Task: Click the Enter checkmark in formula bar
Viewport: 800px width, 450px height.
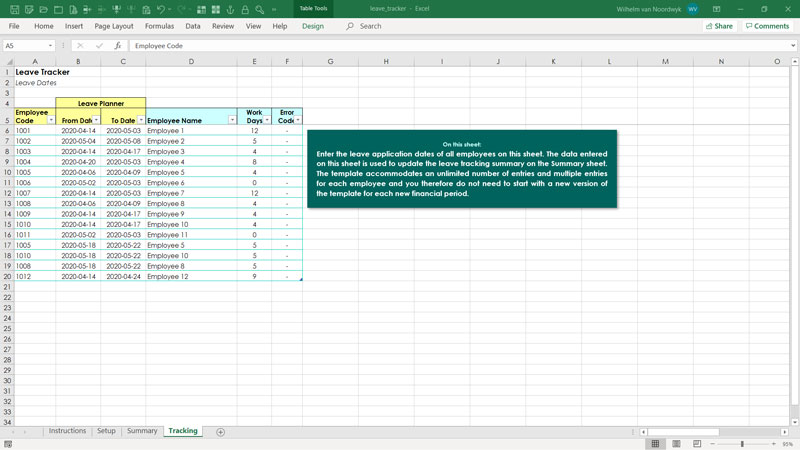Action: (x=99, y=45)
